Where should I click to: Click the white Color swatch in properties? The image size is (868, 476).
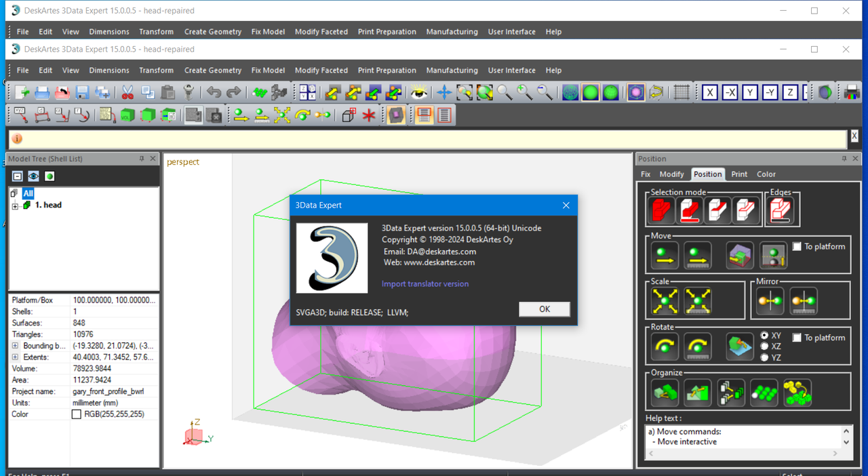coord(77,414)
